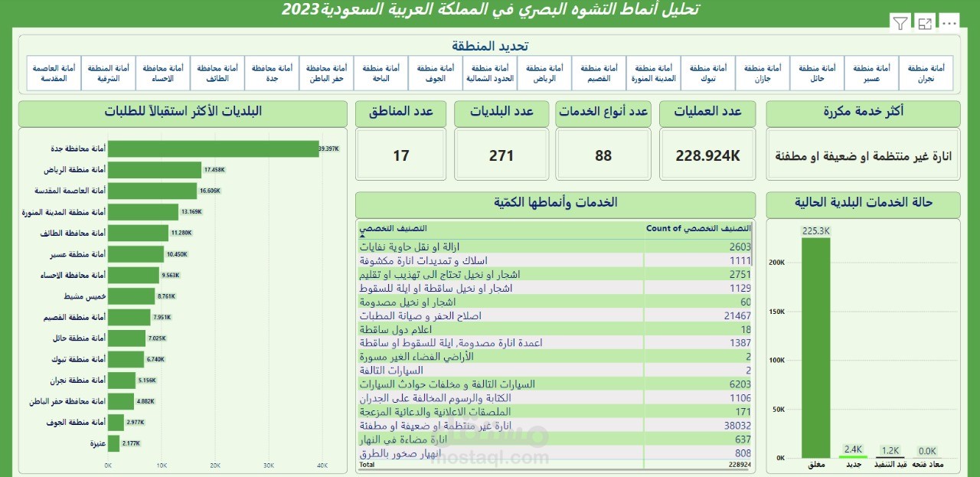Click the عدد البلديات card value 271
The height and width of the screenshot is (477, 980).
click(x=501, y=155)
